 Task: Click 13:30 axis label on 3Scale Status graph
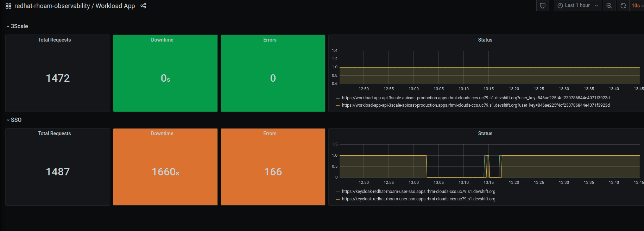point(564,89)
